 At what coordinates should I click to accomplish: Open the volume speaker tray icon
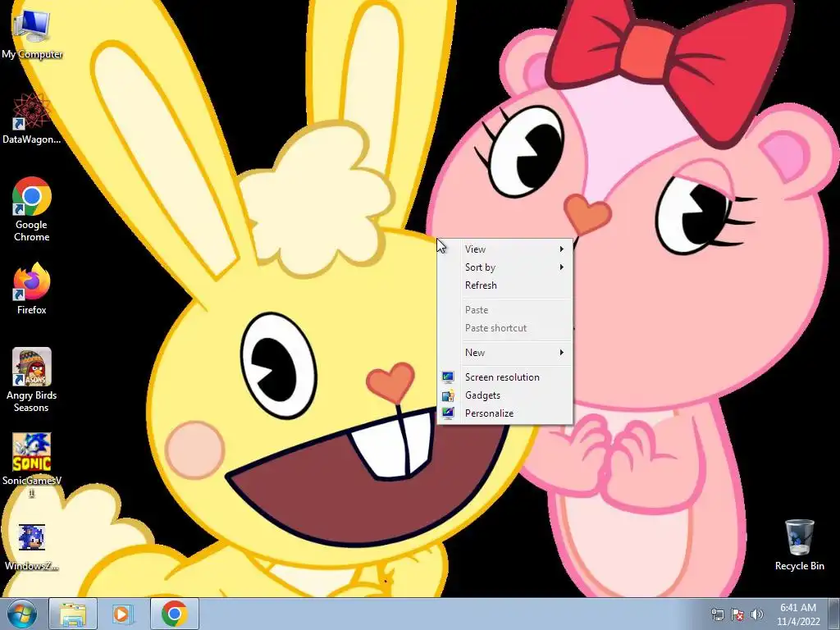(756, 614)
